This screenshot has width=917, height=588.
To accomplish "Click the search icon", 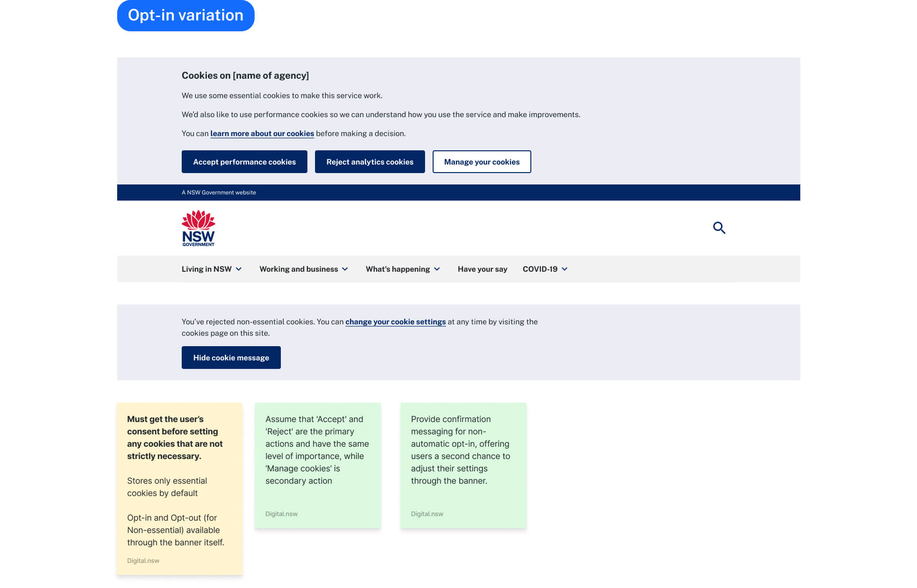I will click(x=719, y=228).
